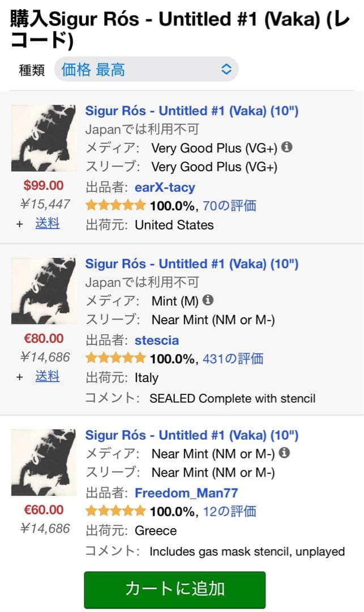Click the info icon beside Mint (M)

point(207,301)
